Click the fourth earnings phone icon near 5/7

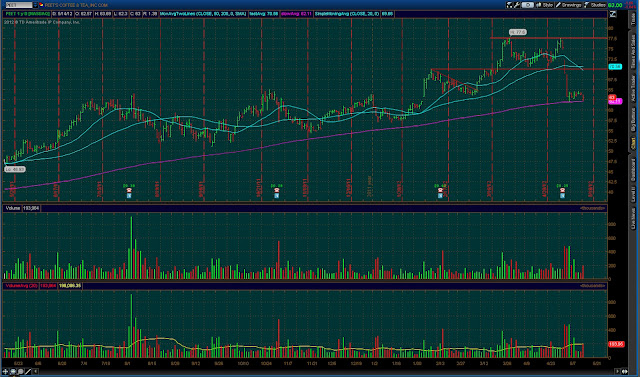click(x=562, y=191)
